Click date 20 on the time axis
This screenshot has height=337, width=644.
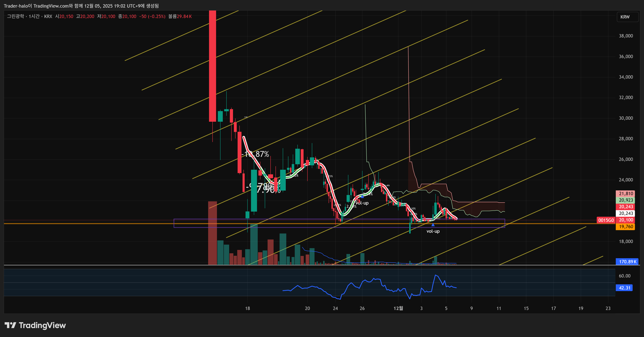(x=307, y=308)
